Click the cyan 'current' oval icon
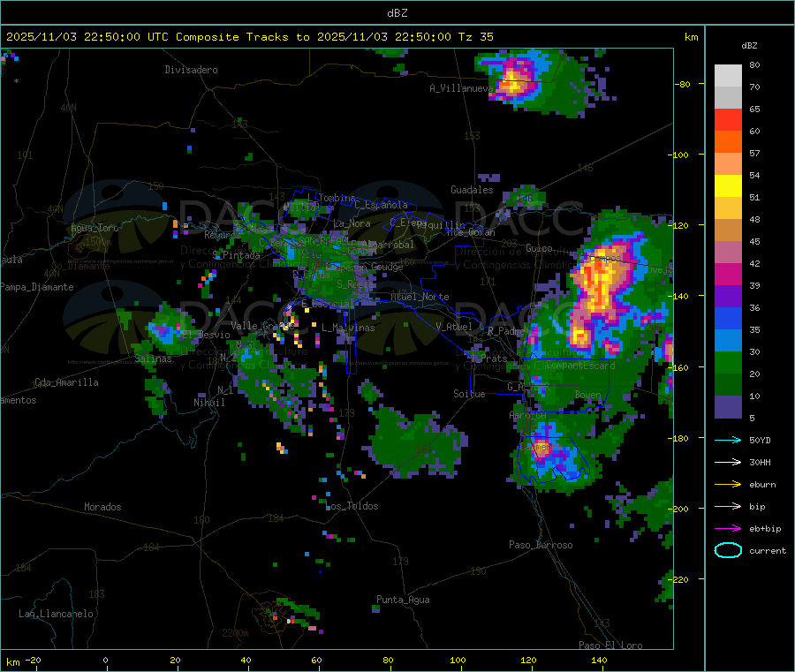 [x=728, y=550]
